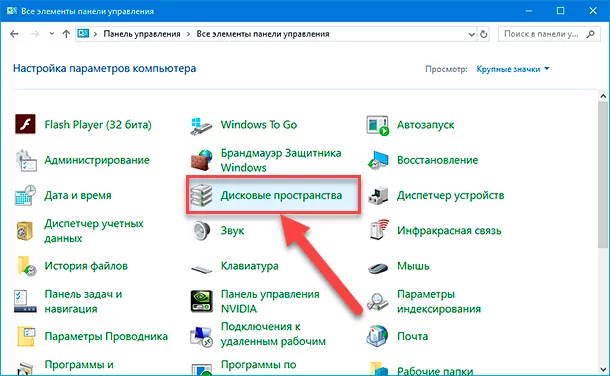610x376 pixels.
Task: Open the Автозапуск icon
Action: (x=377, y=125)
